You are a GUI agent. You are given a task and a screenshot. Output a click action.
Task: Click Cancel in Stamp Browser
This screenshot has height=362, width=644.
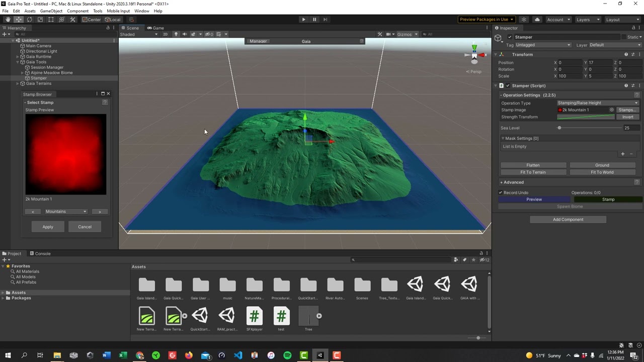point(85,227)
